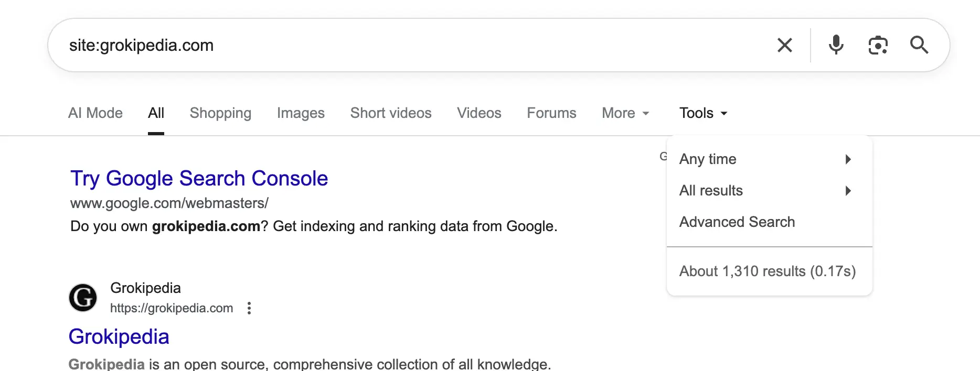Switch to Images results tab
980x371 pixels.
[301, 113]
